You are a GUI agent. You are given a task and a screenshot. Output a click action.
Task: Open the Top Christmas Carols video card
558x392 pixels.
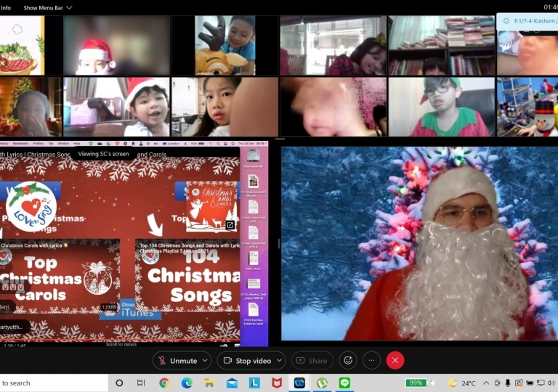[x=60, y=276]
